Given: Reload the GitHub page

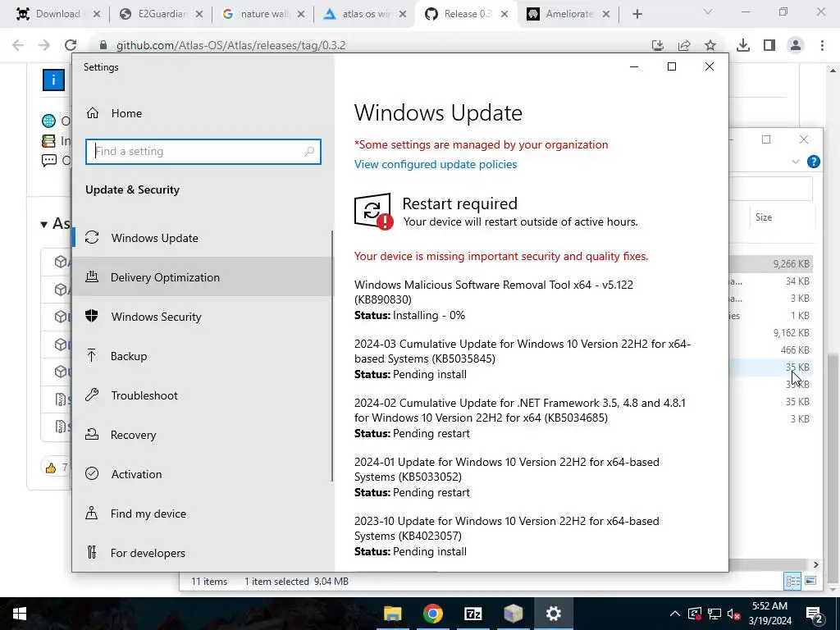Looking at the screenshot, I should (71, 46).
